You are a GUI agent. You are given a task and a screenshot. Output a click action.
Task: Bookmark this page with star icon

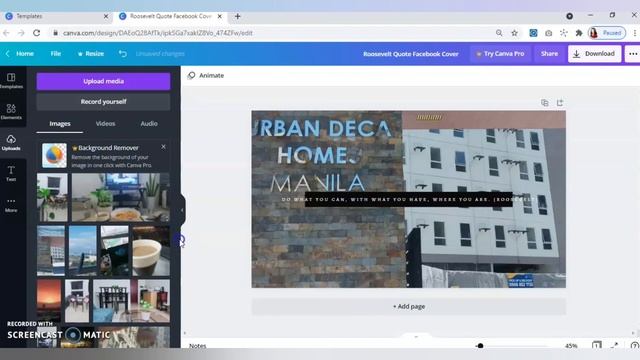point(514,33)
